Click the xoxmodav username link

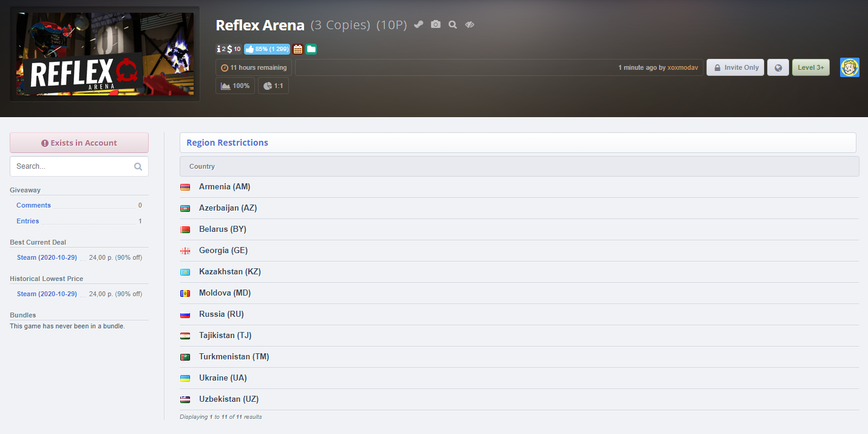point(683,67)
